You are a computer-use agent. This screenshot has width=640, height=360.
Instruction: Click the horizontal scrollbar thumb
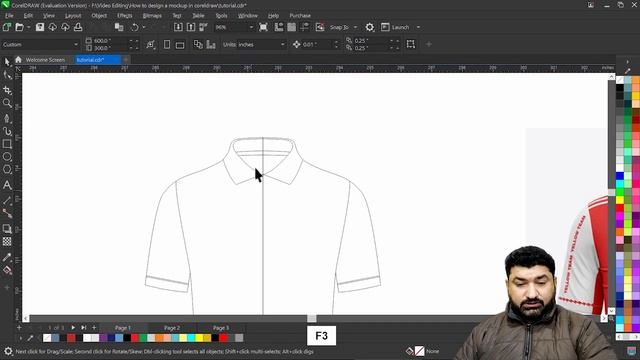311,318
